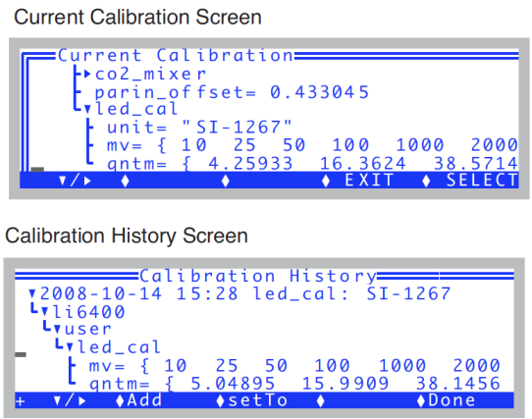
Task: Select mv row in Calibration History
Action: coord(294,366)
